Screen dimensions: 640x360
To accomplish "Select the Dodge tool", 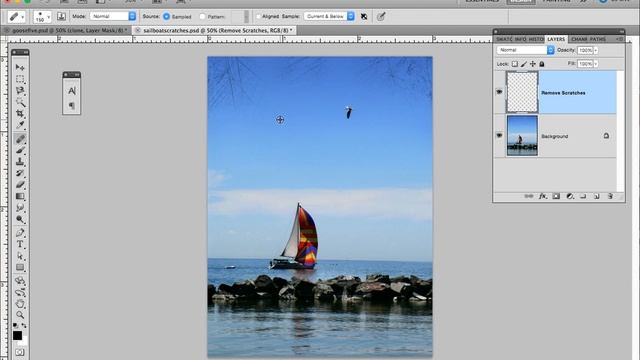I will pos(20,219).
